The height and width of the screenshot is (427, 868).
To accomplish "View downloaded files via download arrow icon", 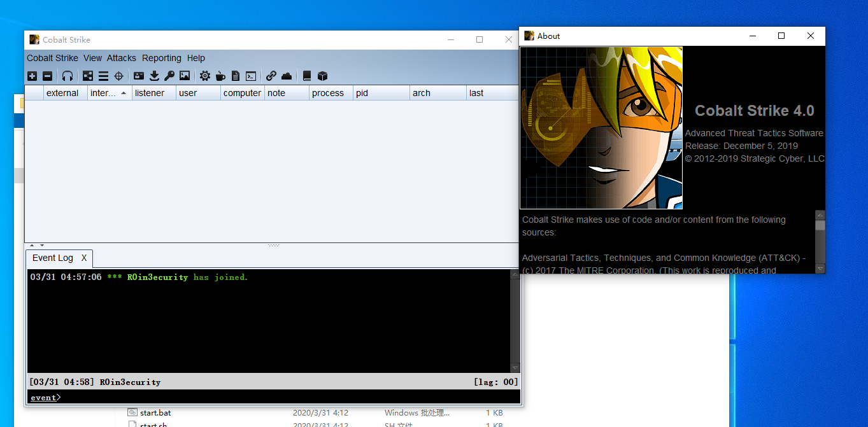I will (154, 76).
